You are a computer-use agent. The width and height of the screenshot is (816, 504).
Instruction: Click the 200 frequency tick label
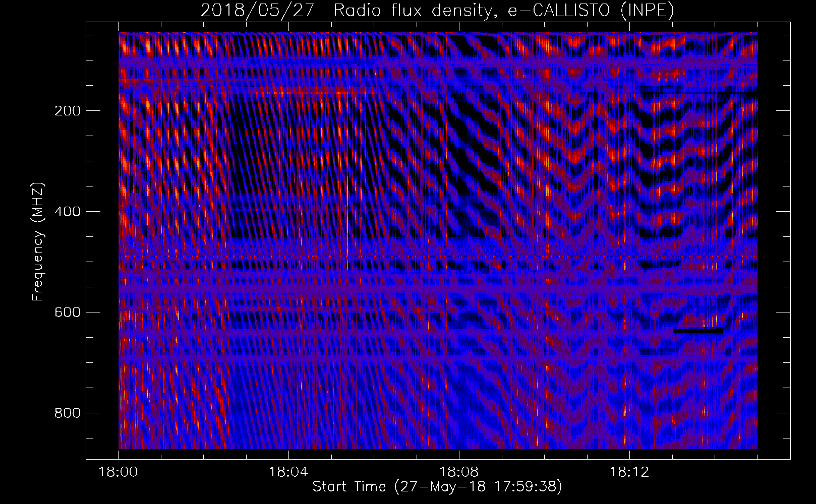pyautogui.click(x=68, y=110)
